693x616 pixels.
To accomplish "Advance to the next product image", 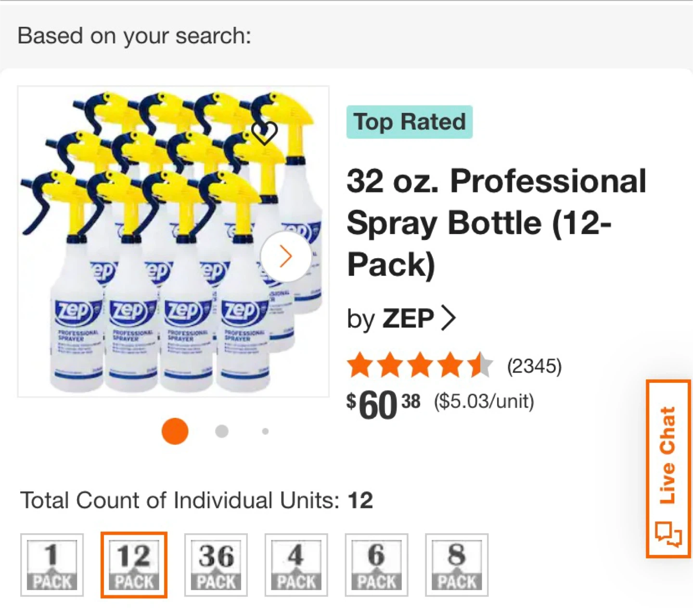I will tap(286, 256).
